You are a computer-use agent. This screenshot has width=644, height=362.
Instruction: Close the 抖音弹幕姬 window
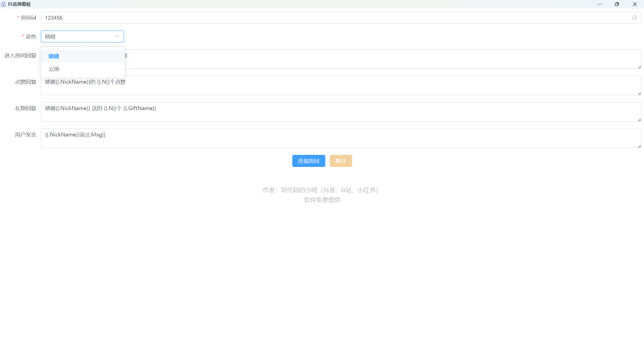pos(634,4)
